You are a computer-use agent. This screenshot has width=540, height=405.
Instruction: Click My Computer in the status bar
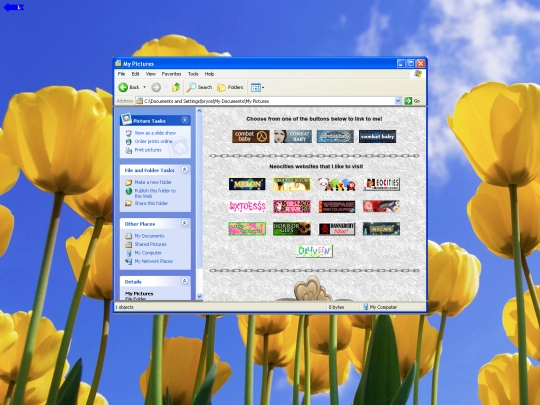click(x=380, y=307)
